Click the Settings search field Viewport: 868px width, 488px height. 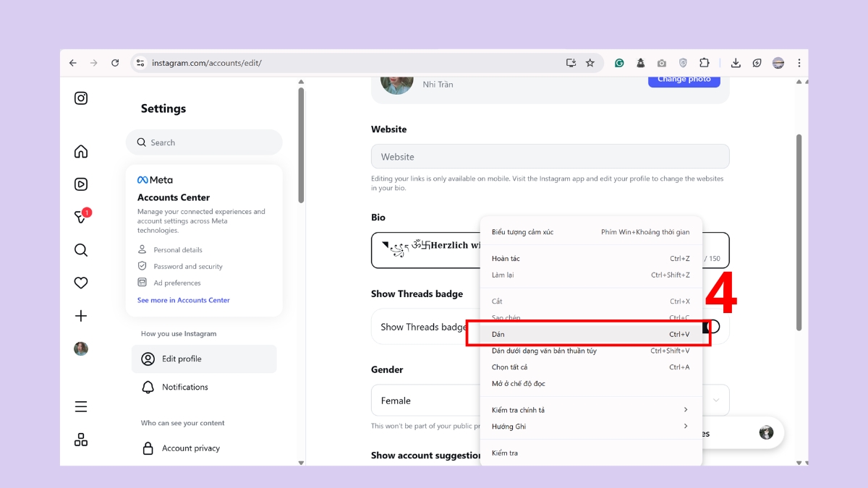coord(204,142)
